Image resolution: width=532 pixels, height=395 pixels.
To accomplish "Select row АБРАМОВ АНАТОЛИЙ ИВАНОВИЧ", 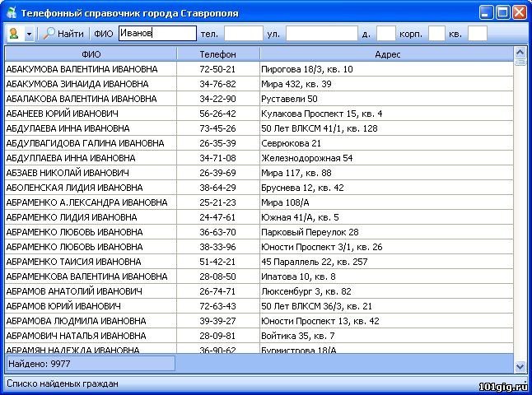I will (259, 291).
